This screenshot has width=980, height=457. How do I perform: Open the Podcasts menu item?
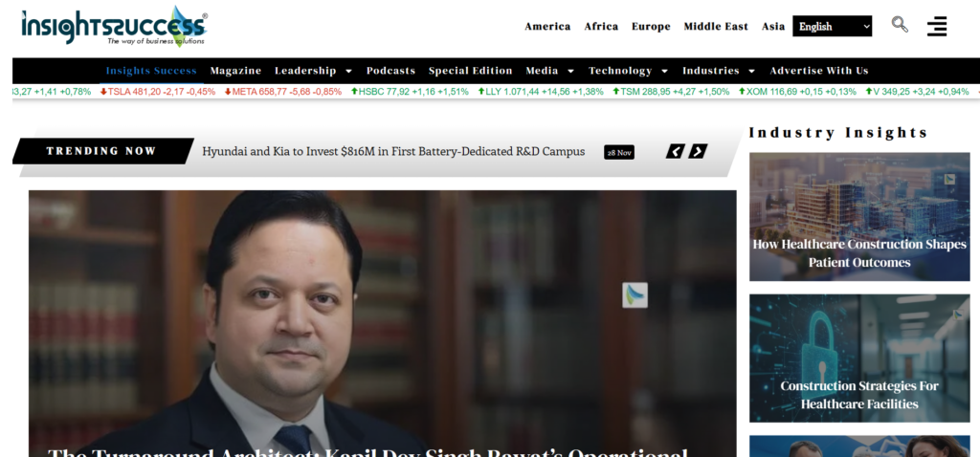click(390, 71)
